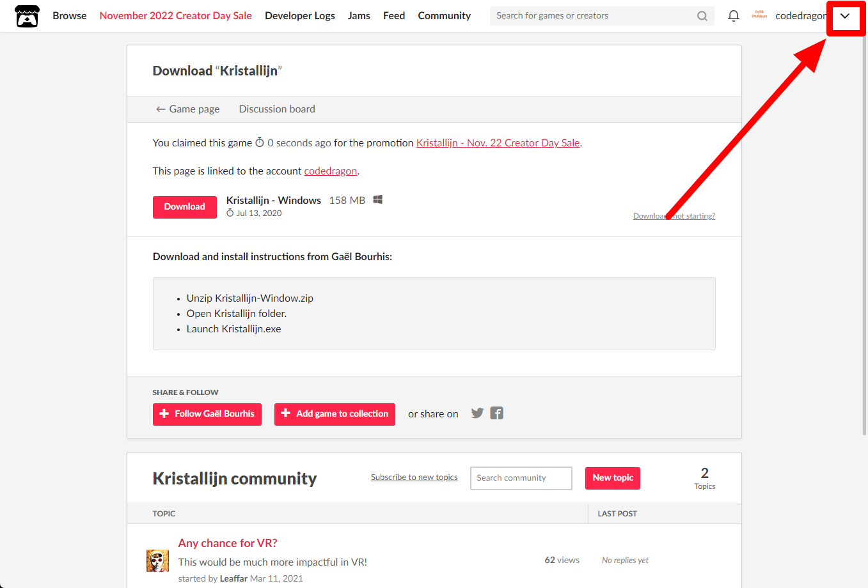868x588 pixels.
Task: Select 'Kristallijn - Windows' file name
Action: [x=274, y=201]
